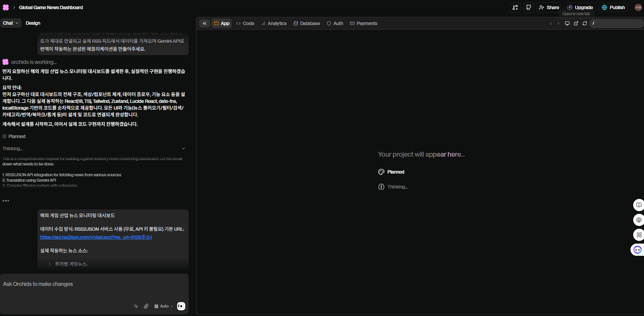Click the branch/pull request icon in header
644x316 pixels.
515,7
